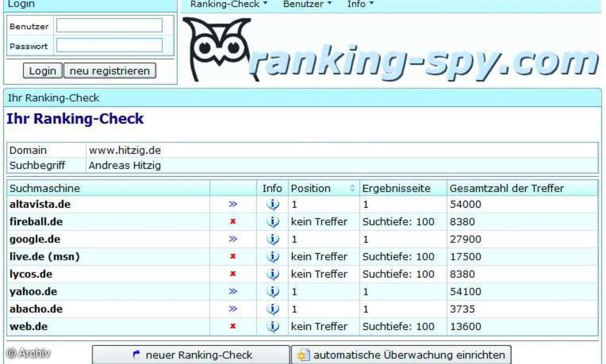
Task: Select the altavista.de row name
Action: point(40,204)
